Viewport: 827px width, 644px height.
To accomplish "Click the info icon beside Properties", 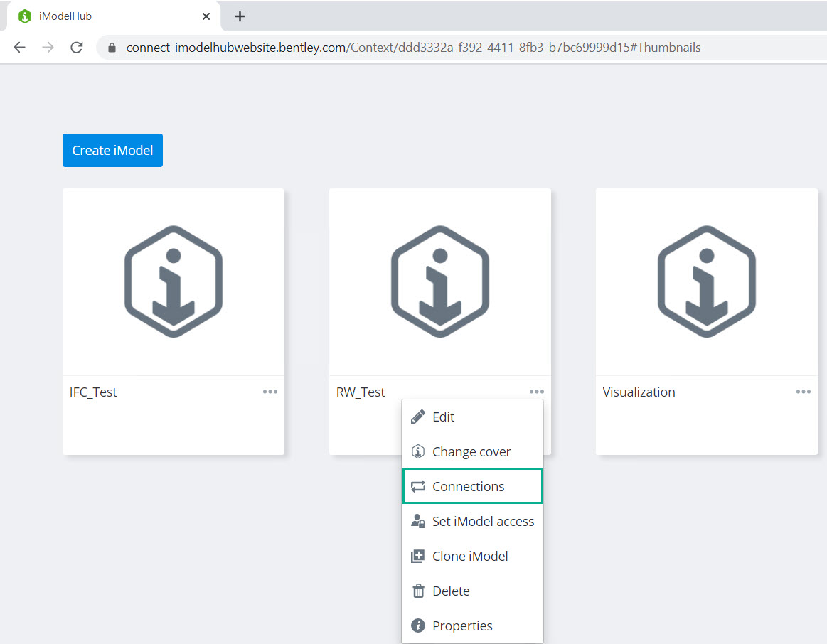I will click(x=417, y=626).
